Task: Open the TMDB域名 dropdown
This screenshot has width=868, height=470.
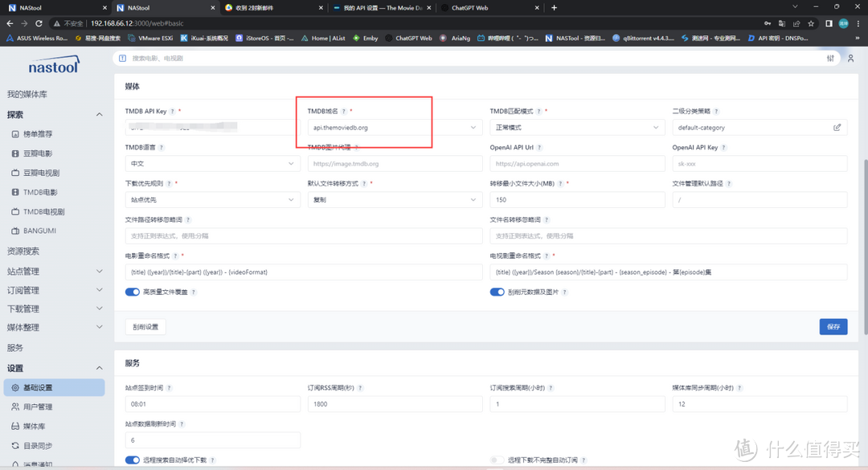Action: click(x=395, y=127)
